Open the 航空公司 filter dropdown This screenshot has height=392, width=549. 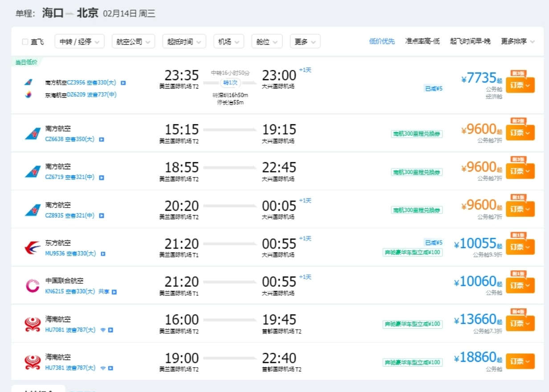point(134,41)
